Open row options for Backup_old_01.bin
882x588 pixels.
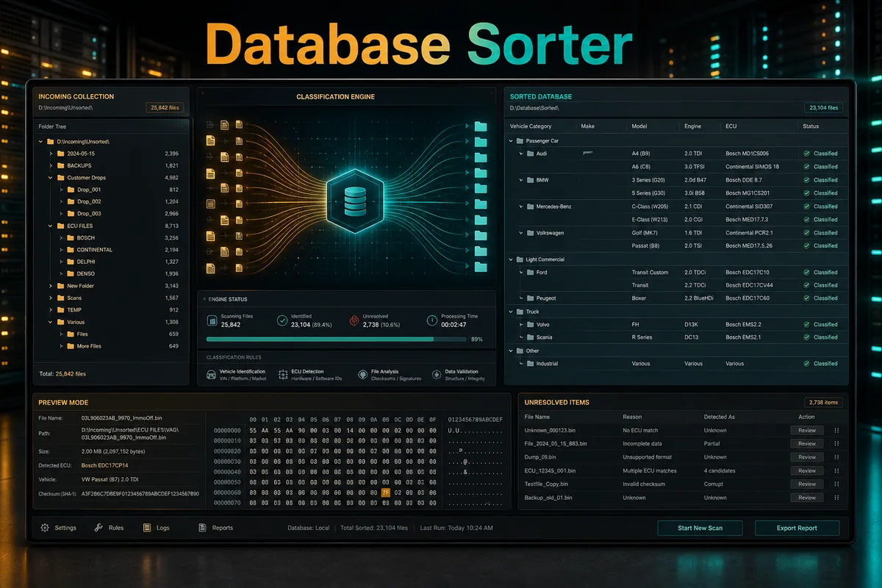[836, 498]
